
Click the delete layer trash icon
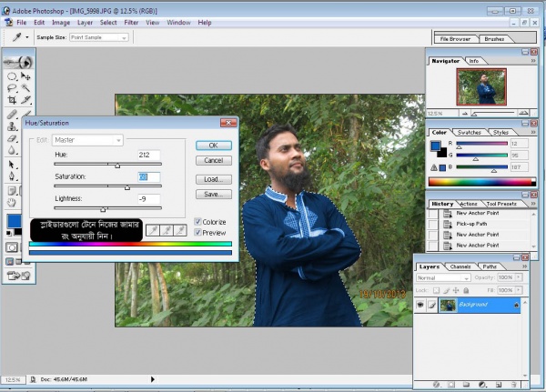[513, 385]
